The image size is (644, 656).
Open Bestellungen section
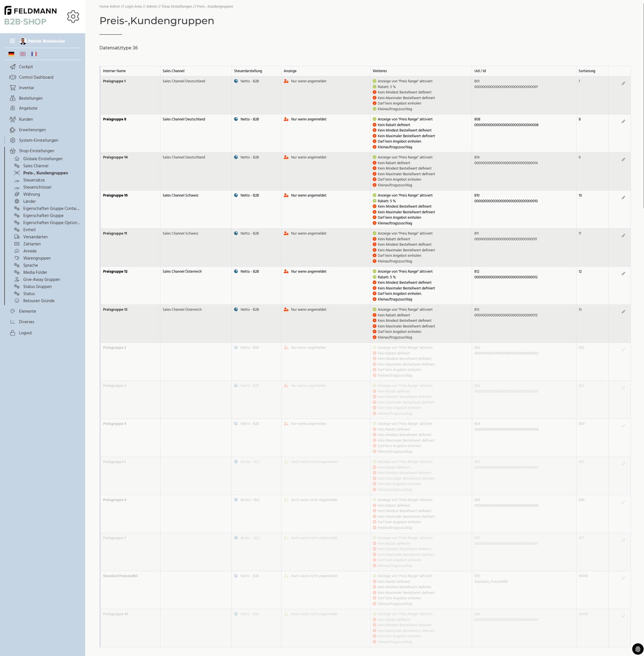[31, 98]
